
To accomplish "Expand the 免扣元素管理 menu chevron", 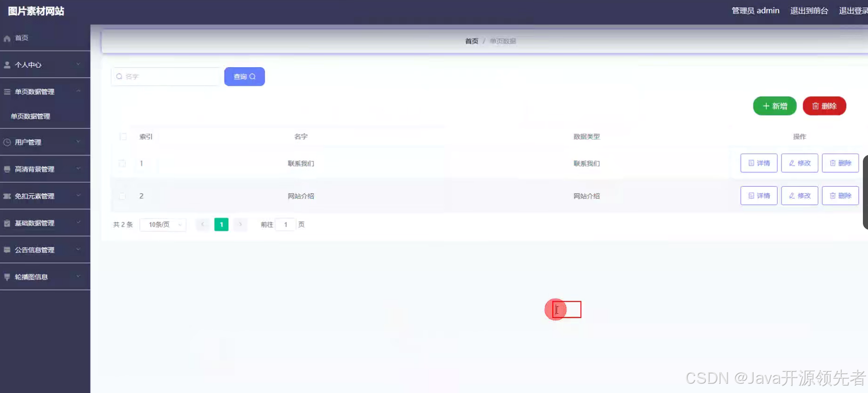I will click(x=78, y=196).
